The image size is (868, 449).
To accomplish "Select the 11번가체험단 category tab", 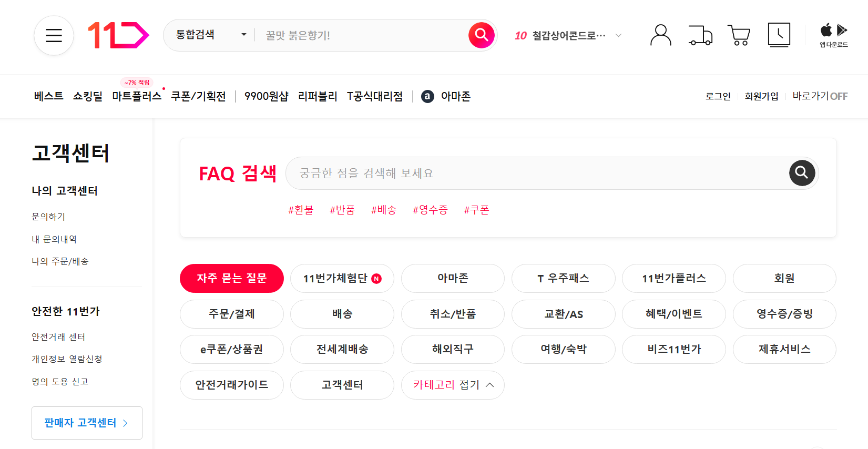I will coord(342,278).
